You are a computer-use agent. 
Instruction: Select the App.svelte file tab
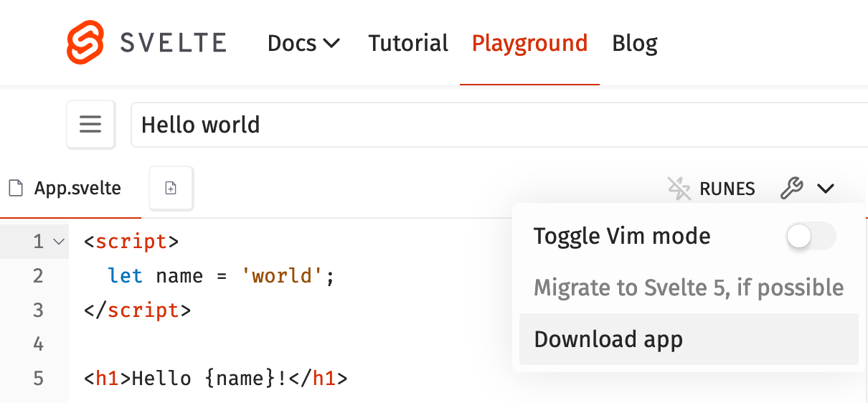tap(77, 189)
